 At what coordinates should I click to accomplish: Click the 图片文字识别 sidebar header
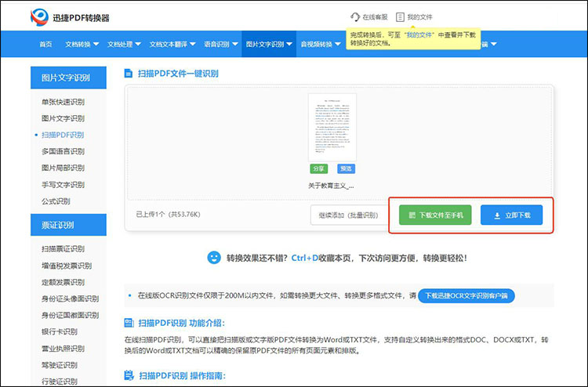point(68,78)
